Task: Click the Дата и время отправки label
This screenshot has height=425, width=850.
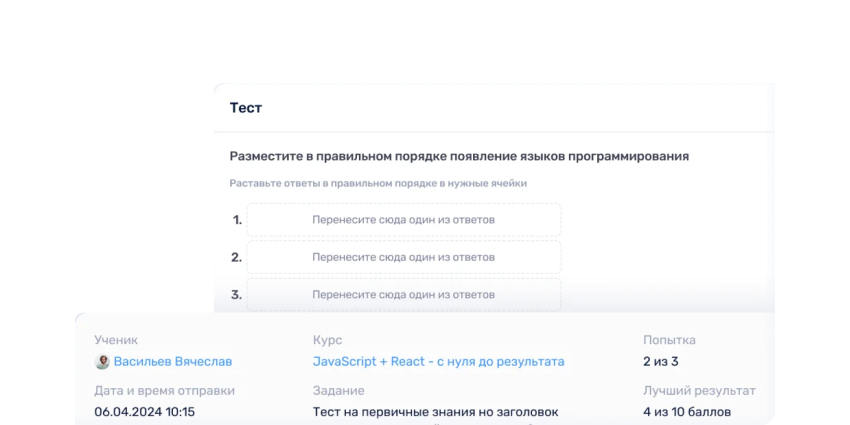Action: point(165,391)
